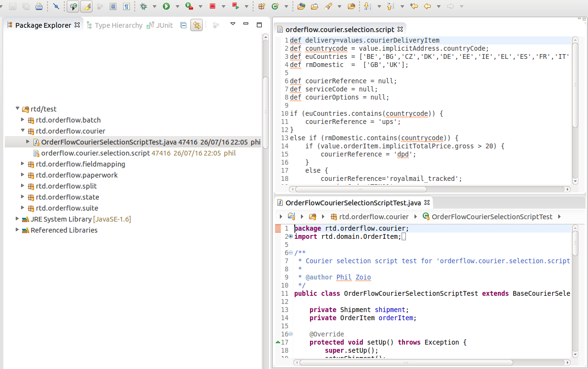
Task: Click the Open Type icon in toolbar
Action: pyautogui.click(x=301, y=6)
